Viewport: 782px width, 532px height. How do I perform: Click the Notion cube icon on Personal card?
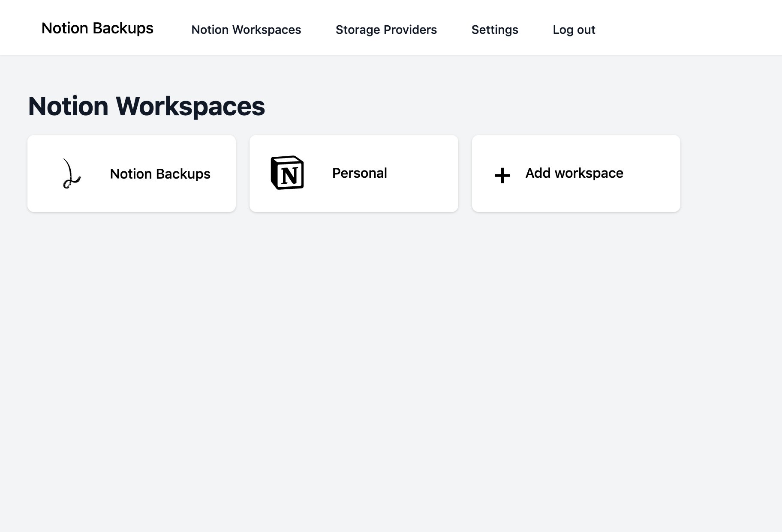click(x=287, y=173)
